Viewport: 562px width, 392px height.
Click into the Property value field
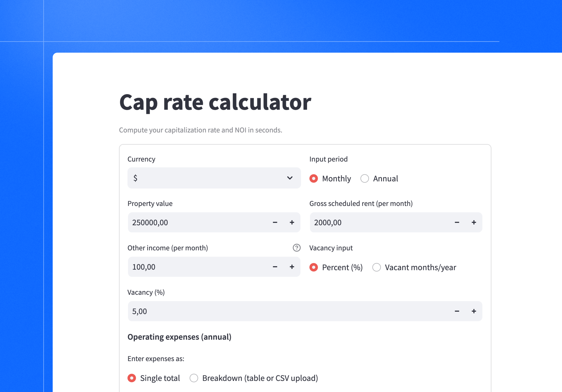coord(196,222)
